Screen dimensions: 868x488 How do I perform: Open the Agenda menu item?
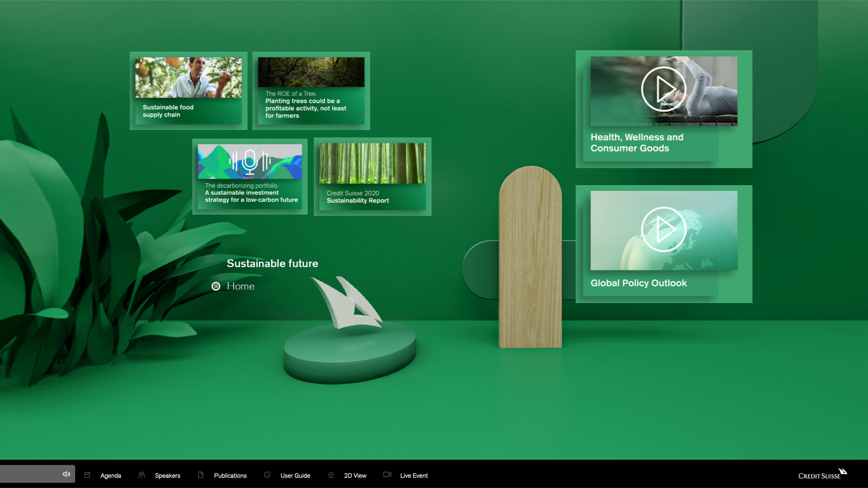click(x=111, y=475)
